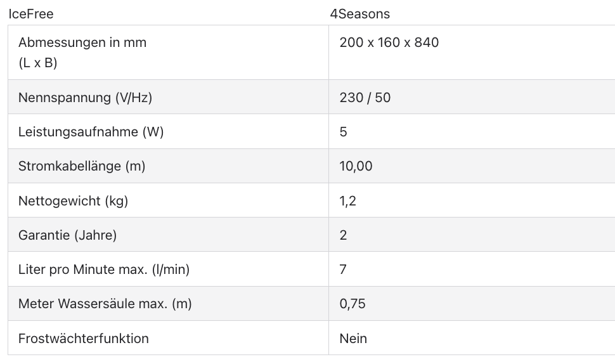Select the Stromkabellänge (m) label
Image resolution: width=615 pixels, height=364 pixels.
pyautogui.click(x=82, y=166)
